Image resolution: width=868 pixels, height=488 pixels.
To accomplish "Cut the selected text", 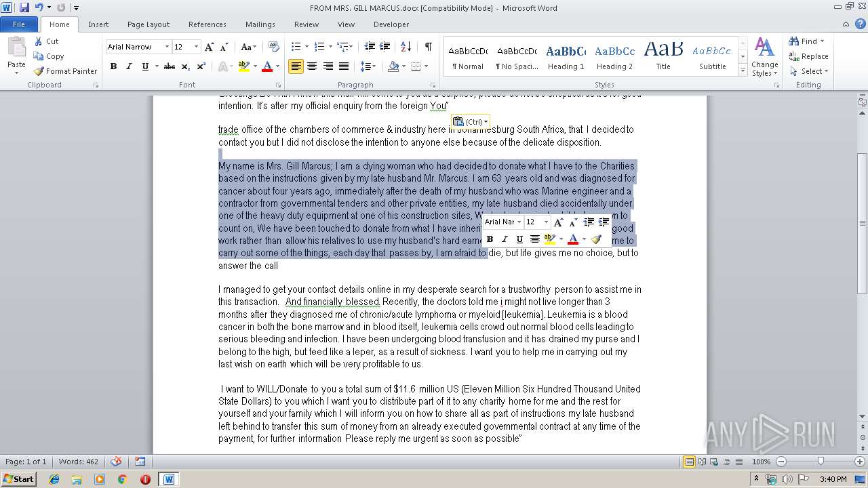I will click(47, 41).
